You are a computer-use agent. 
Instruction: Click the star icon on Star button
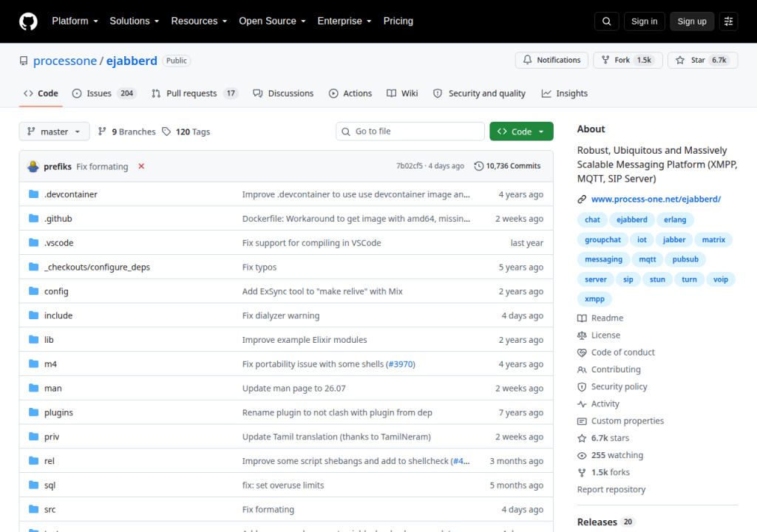point(680,61)
